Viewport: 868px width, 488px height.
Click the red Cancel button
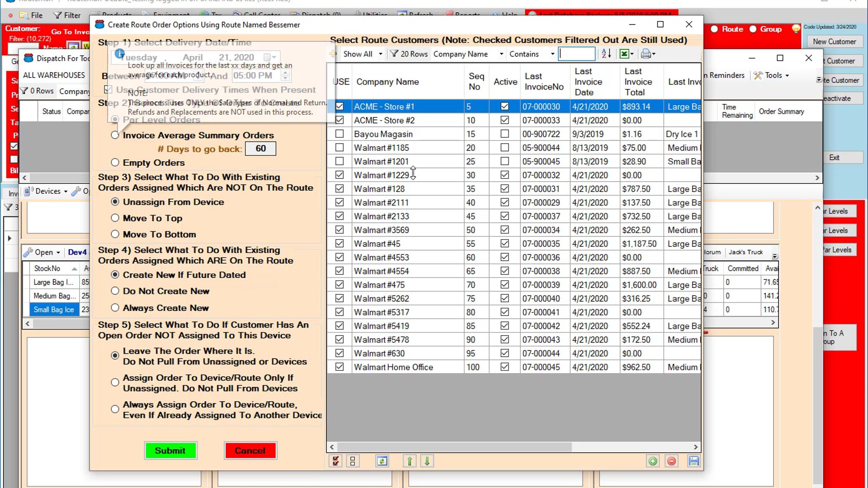(x=250, y=450)
